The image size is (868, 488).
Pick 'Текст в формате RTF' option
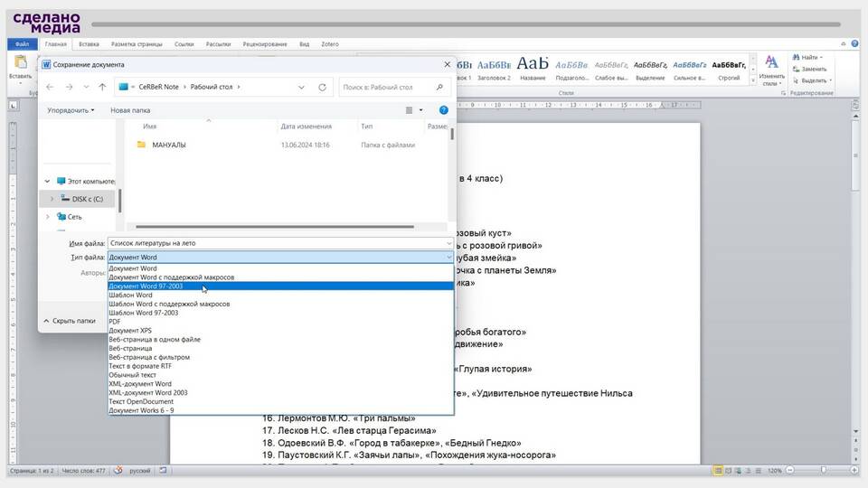140,366
